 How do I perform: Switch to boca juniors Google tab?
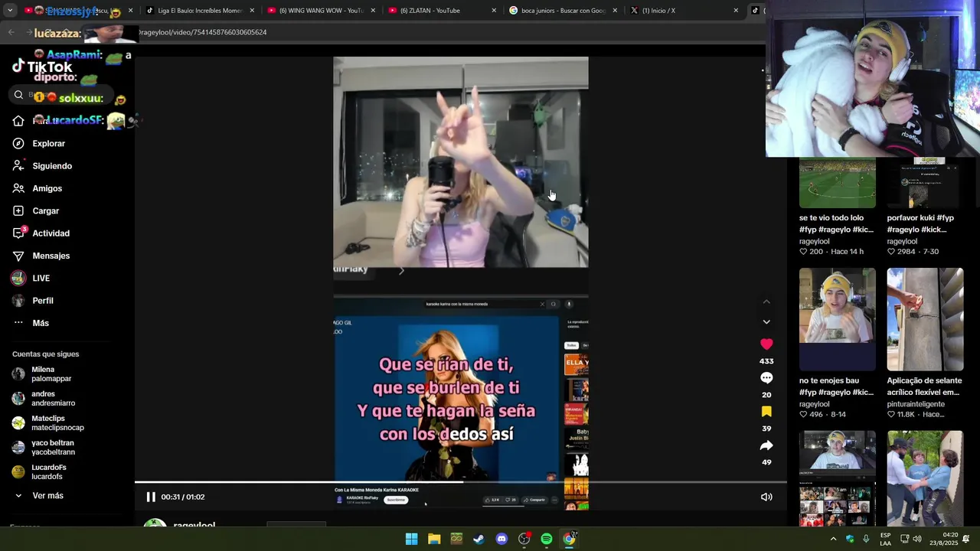click(562, 11)
